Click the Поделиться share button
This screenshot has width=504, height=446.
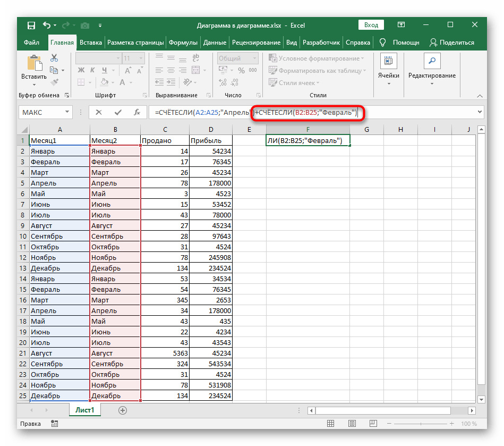click(x=451, y=43)
